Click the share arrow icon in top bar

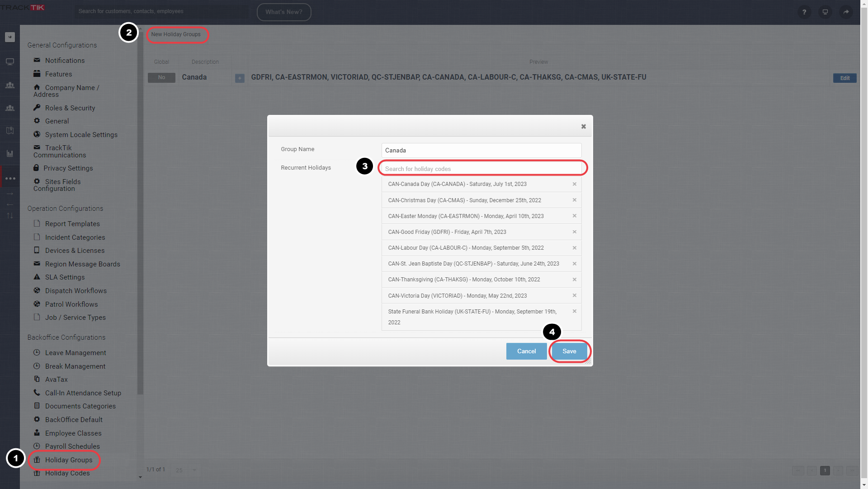click(x=846, y=12)
